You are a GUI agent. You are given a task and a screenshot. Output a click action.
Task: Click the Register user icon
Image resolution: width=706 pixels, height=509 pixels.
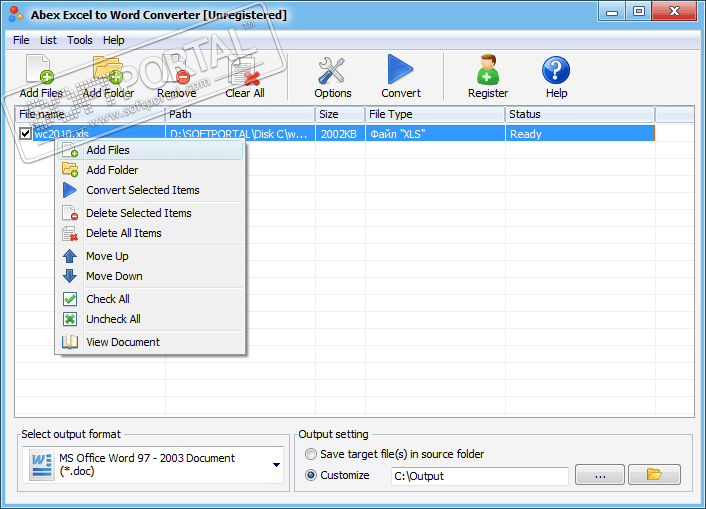click(488, 70)
